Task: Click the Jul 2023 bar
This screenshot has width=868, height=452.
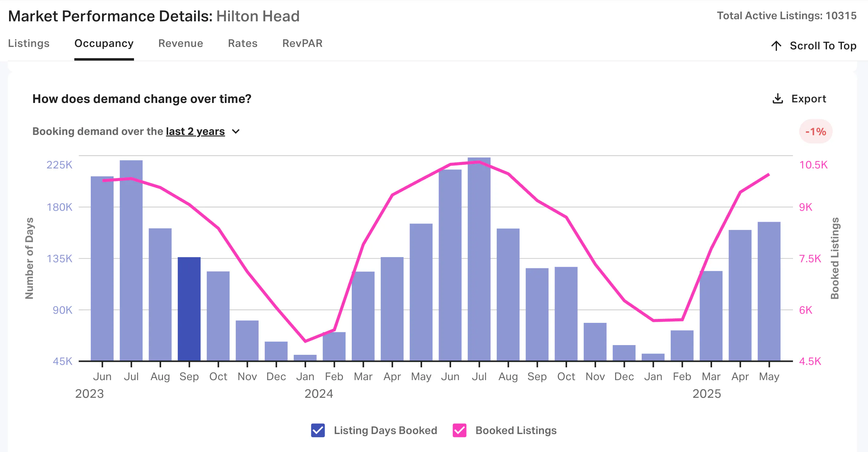Action: click(x=131, y=260)
